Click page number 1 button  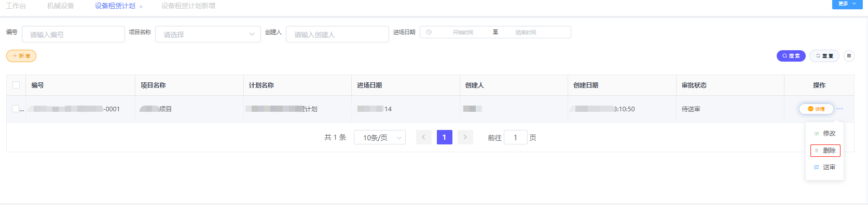click(445, 137)
